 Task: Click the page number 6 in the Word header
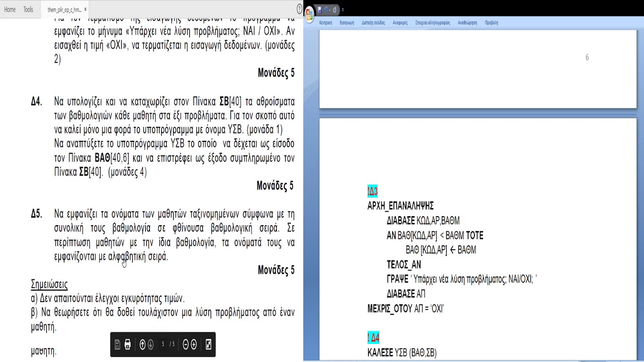[587, 57]
